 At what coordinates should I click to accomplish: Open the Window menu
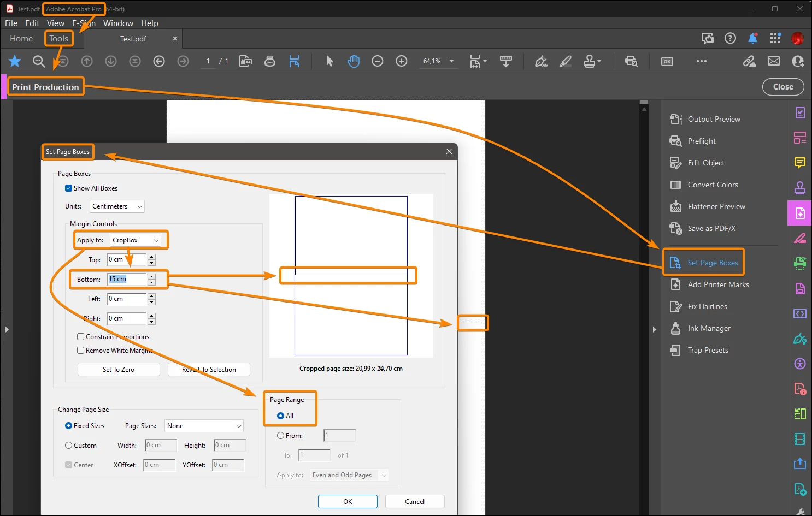click(x=118, y=23)
